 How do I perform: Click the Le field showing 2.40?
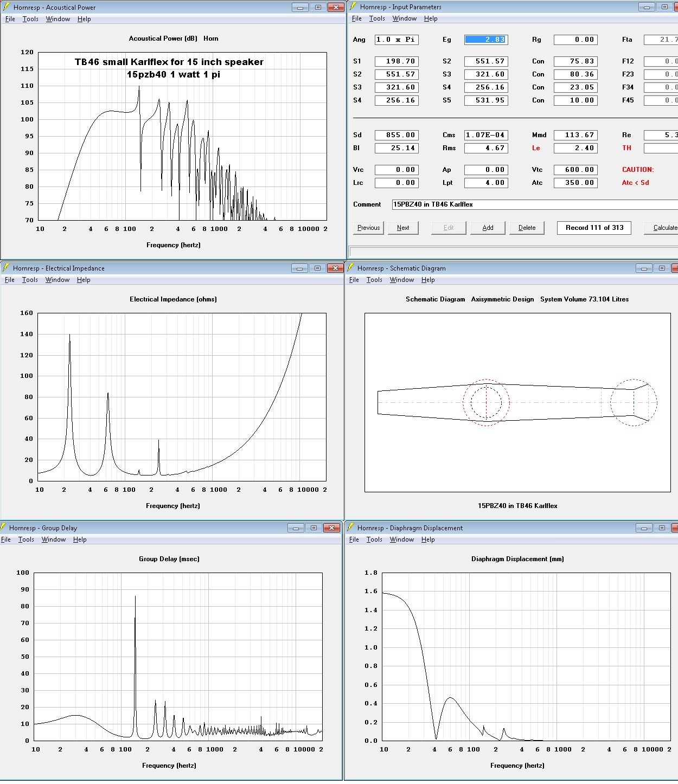[575, 148]
